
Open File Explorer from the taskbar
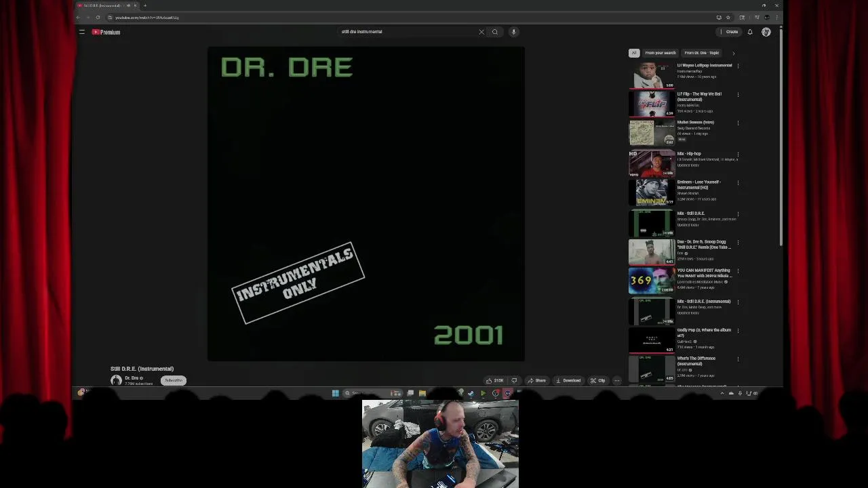(x=422, y=393)
